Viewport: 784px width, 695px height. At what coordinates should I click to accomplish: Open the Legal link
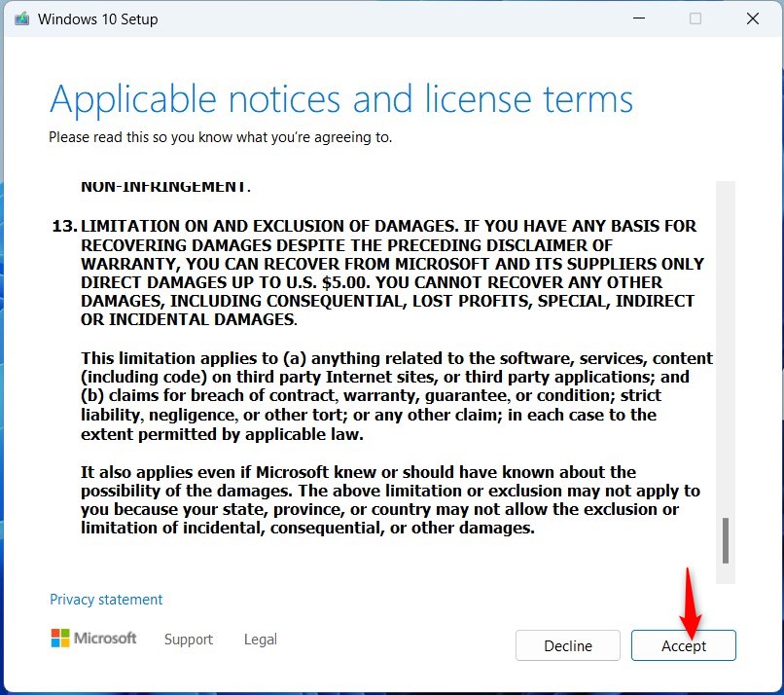261,639
